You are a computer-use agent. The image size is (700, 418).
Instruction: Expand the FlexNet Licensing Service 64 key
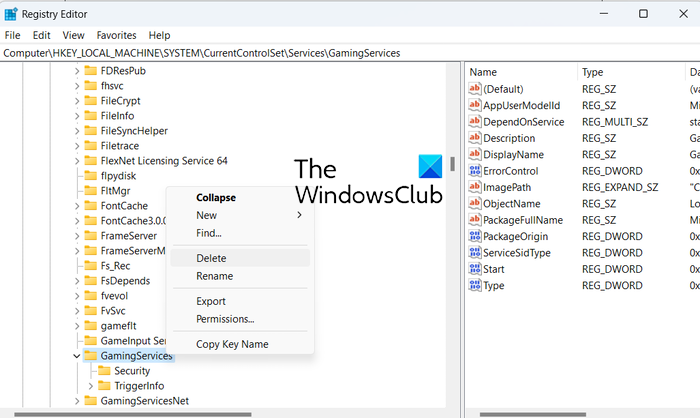pyautogui.click(x=77, y=161)
